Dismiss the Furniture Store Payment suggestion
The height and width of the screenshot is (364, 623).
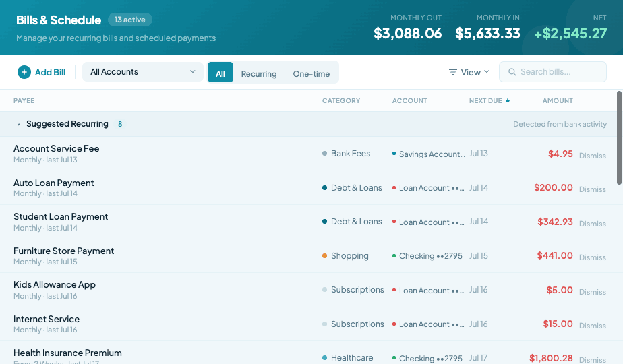click(x=593, y=257)
